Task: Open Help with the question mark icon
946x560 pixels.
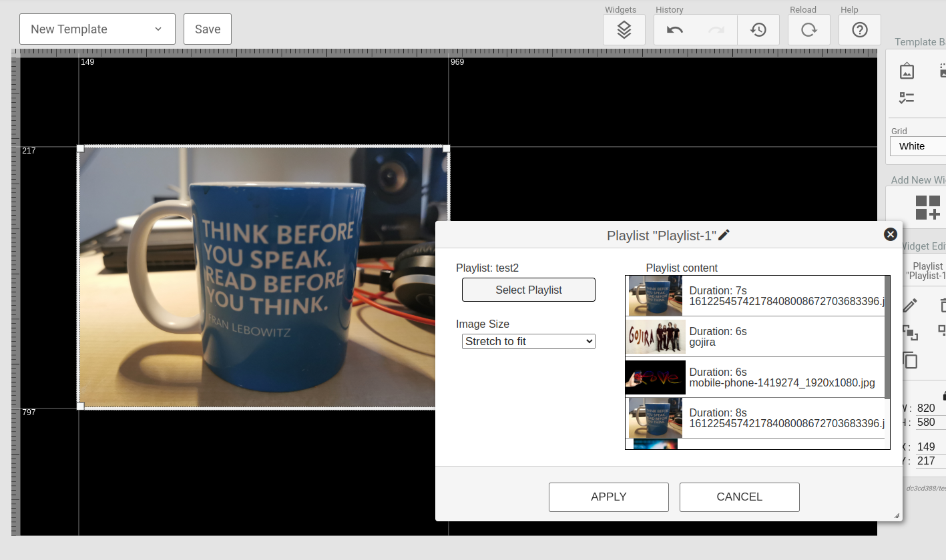Action: coord(859,29)
